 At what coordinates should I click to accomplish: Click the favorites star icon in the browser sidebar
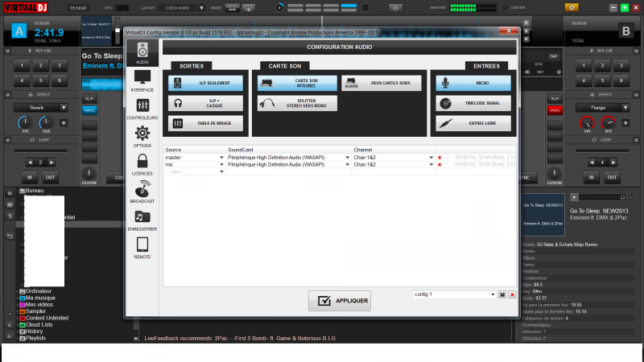(x=10, y=193)
